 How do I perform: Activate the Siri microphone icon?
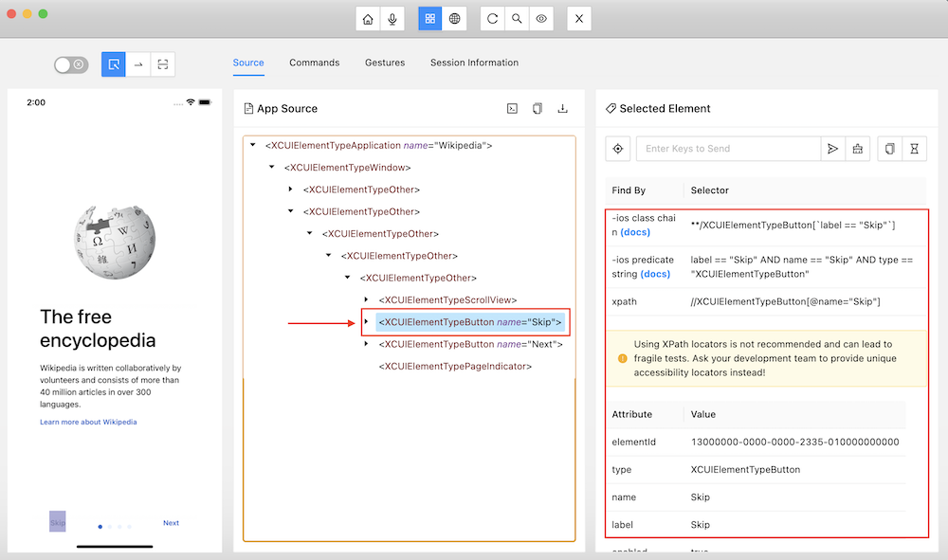[392, 19]
